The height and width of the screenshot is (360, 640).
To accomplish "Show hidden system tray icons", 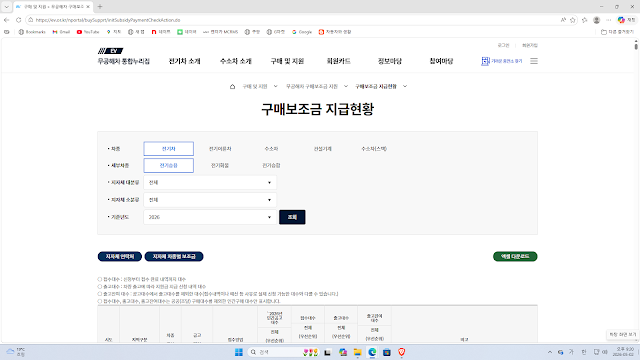I will coord(550,352).
